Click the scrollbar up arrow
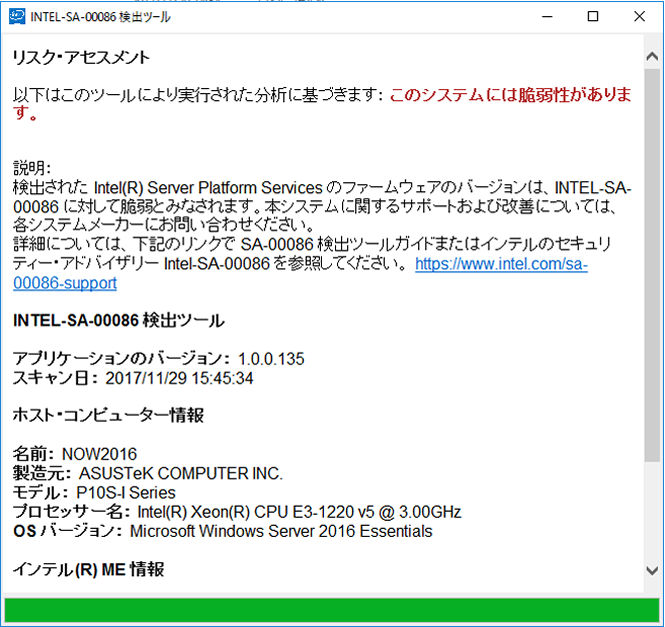The image size is (665, 627). [652, 56]
